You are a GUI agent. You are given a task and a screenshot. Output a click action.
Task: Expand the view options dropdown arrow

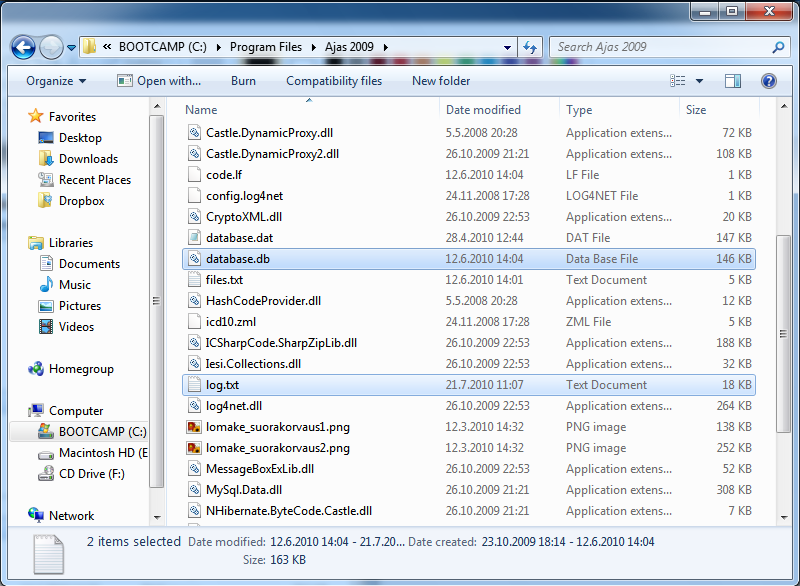699,81
